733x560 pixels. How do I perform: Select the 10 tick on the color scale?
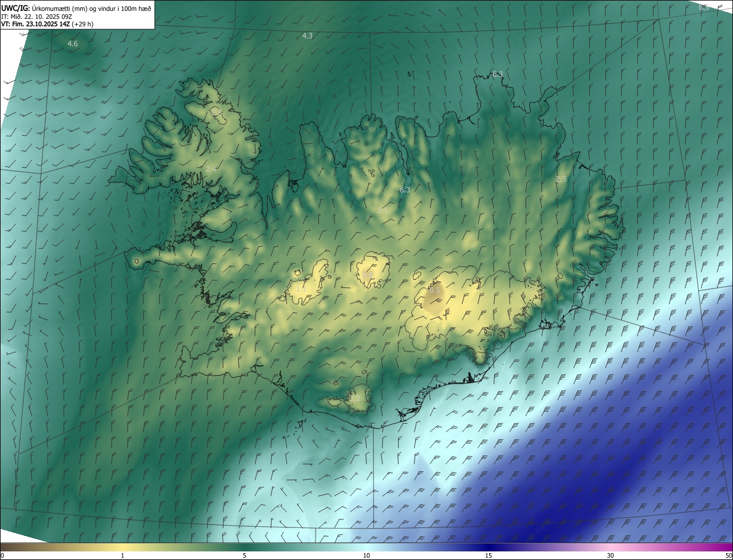(x=366, y=555)
